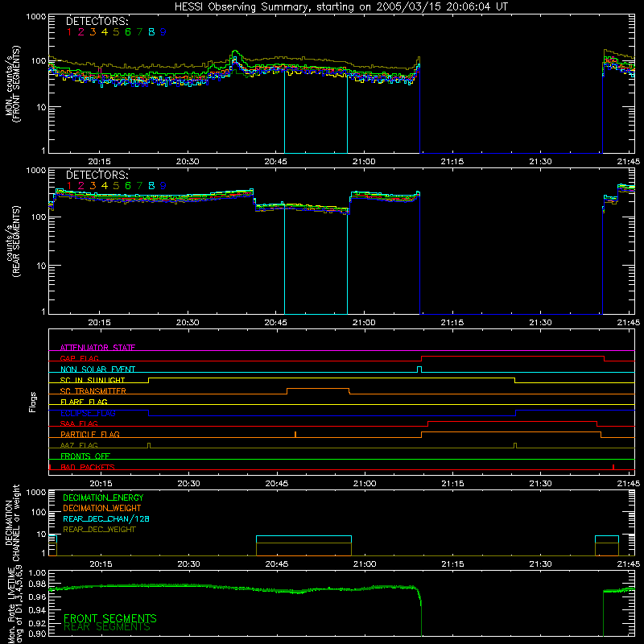The width and height of the screenshot is (644, 644).
Task: Select olive detector 5 in front segments legend
Action: (x=116, y=32)
